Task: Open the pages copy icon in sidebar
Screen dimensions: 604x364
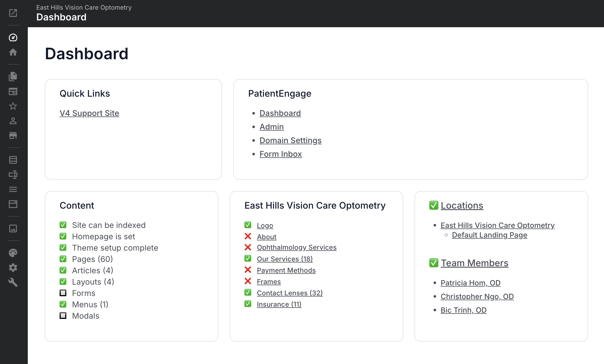Action: pyautogui.click(x=13, y=77)
